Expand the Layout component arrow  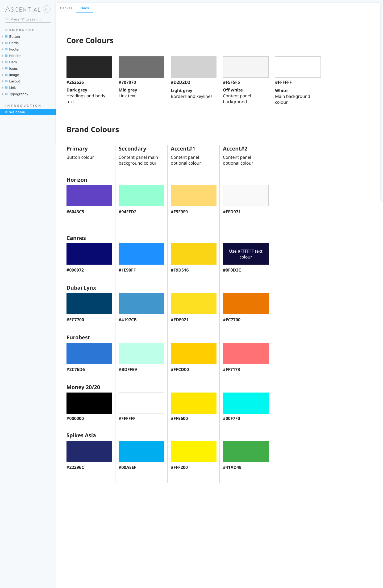(3, 81)
